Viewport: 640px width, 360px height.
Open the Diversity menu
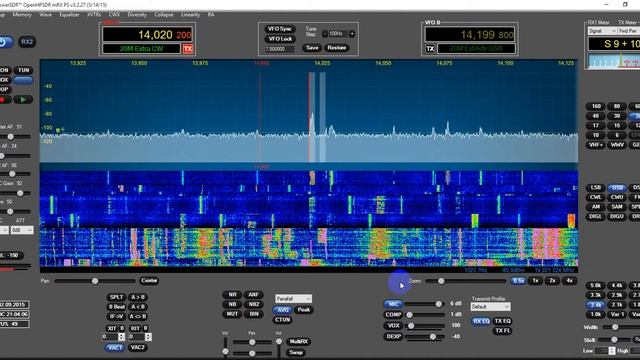click(137, 15)
